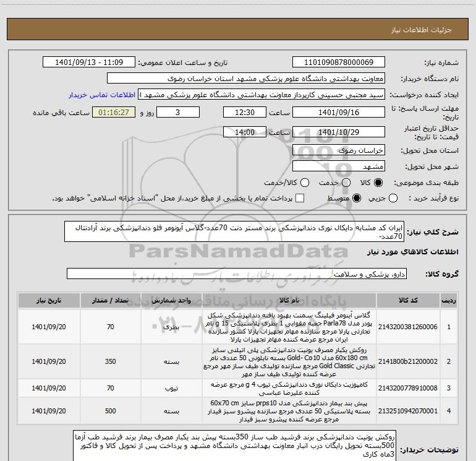Click the buyer notes توضیحات خریدار text box
This screenshot has height=461, width=476.
(x=234, y=446)
